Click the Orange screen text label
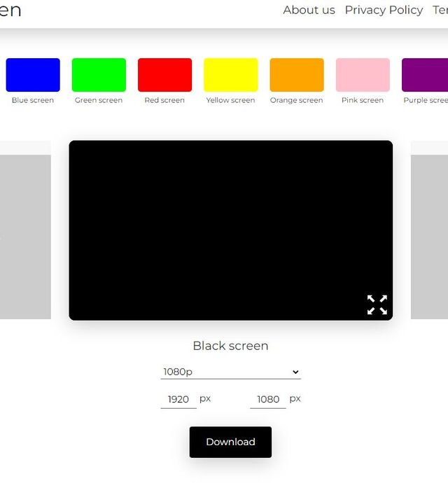The image size is (448, 483). click(296, 100)
